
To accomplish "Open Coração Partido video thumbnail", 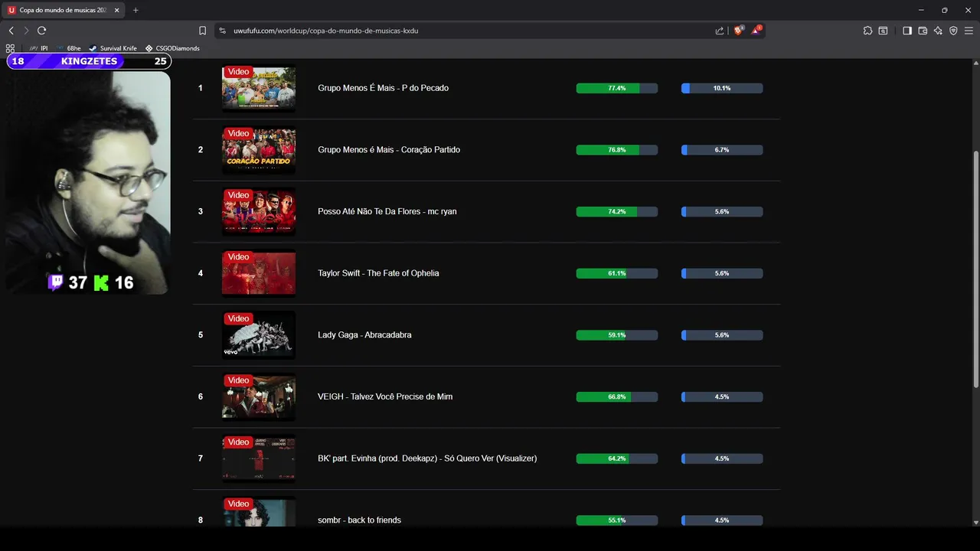I will [259, 150].
